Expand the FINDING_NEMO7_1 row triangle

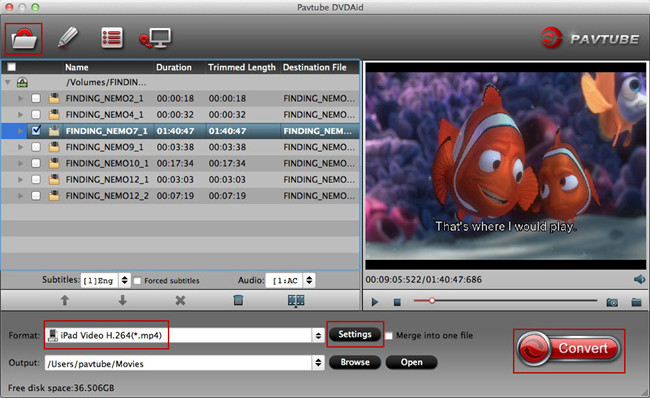point(20,131)
